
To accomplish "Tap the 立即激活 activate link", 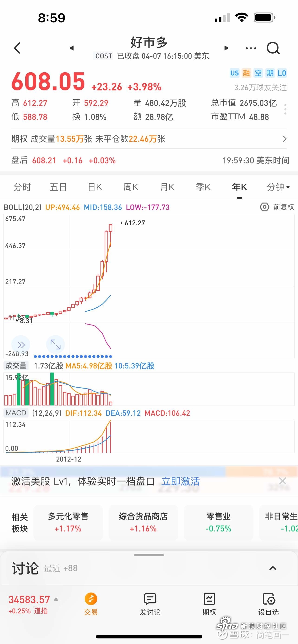I will pyautogui.click(x=180, y=481).
